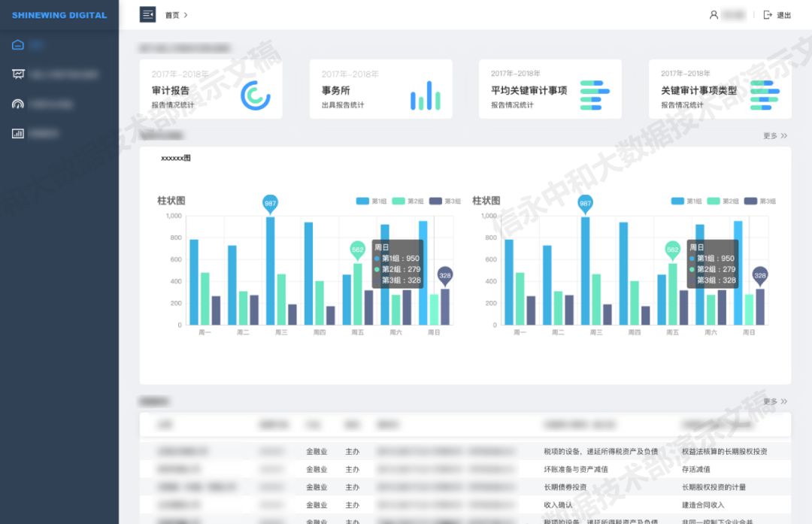Toggle 第2组 legend in the right chart
This screenshot has height=524, width=812.
coord(723,201)
